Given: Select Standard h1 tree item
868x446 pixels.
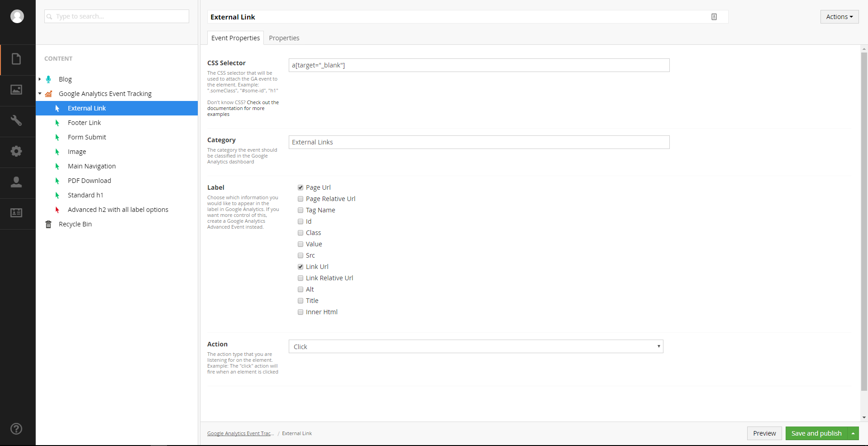Looking at the screenshot, I should click(86, 195).
